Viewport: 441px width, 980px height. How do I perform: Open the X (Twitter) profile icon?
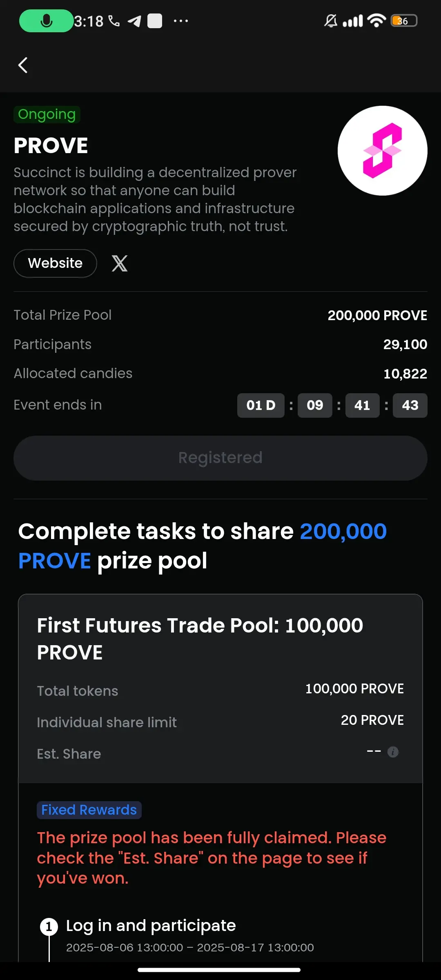tap(120, 263)
